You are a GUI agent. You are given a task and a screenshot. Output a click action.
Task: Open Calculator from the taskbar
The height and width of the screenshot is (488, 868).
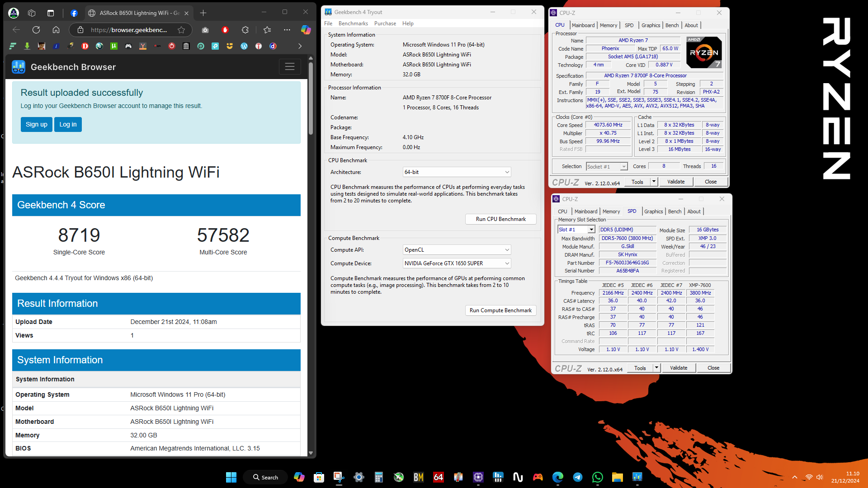point(378,477)
